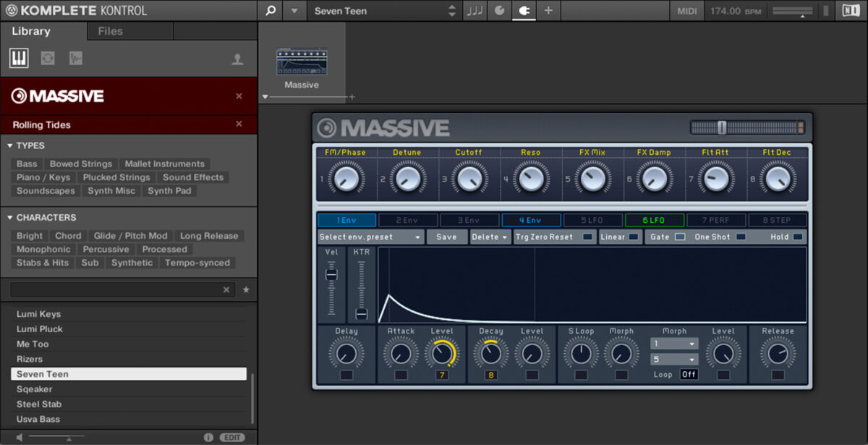868x445 pixels.
Task: Open the Delete dropdown
Action: (490, 237)
